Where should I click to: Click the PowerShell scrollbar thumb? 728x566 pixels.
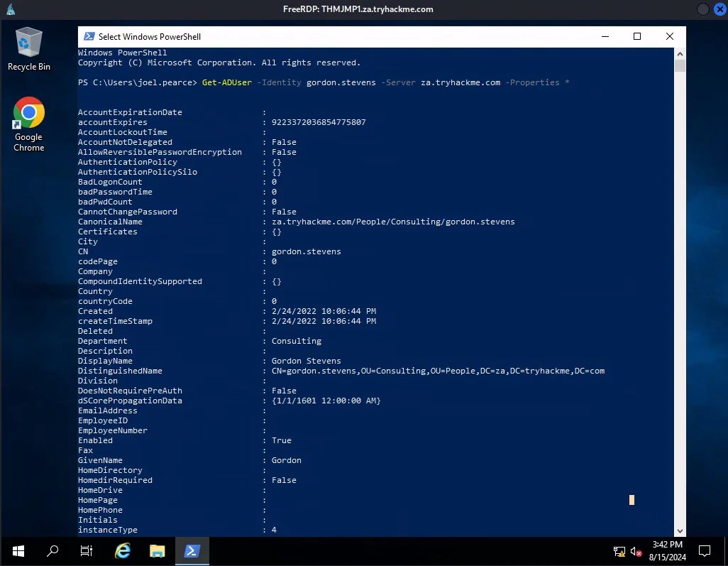pos(680,65)
